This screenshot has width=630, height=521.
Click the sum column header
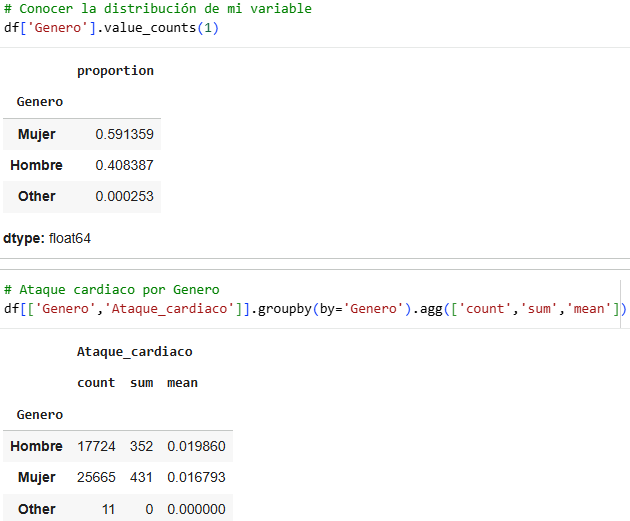[x=141, y=383]
